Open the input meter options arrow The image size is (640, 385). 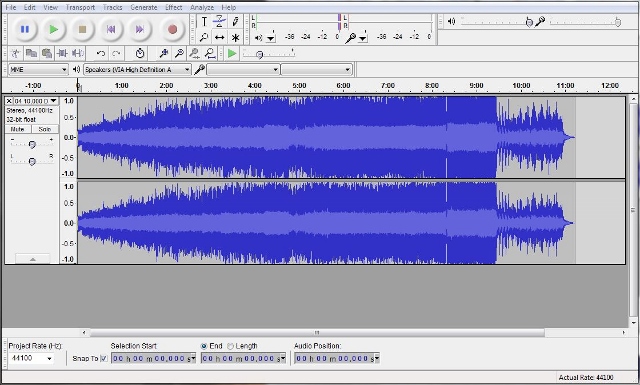click(x=363, y=38)
